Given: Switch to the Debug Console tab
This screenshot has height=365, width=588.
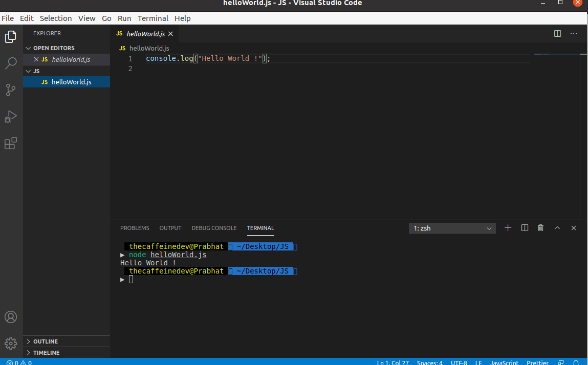Looking at the screenshot, I should (214, 228).
